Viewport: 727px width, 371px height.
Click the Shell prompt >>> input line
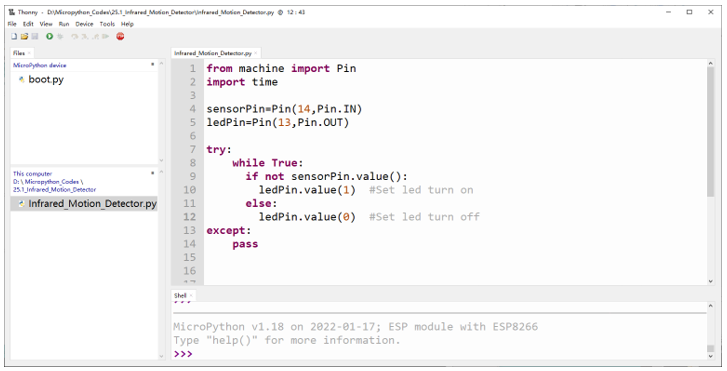[x=439, y=354]
